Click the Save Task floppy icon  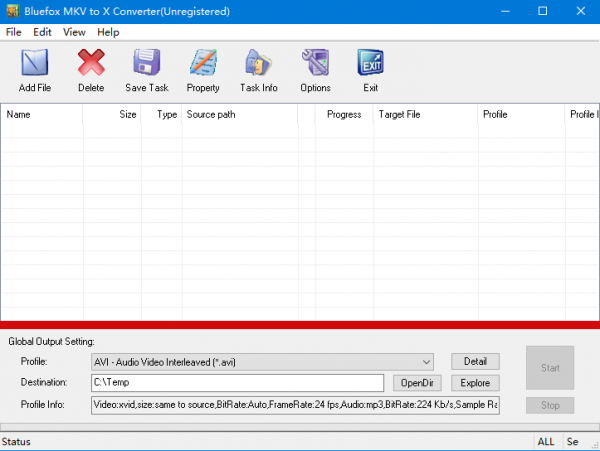[x=147, y=65]
